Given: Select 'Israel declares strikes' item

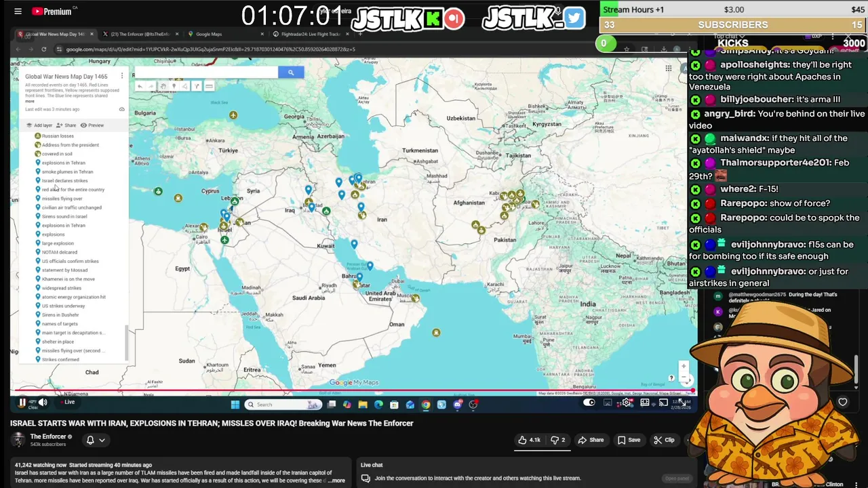Looking at the screenshot, I should [64, 181].
